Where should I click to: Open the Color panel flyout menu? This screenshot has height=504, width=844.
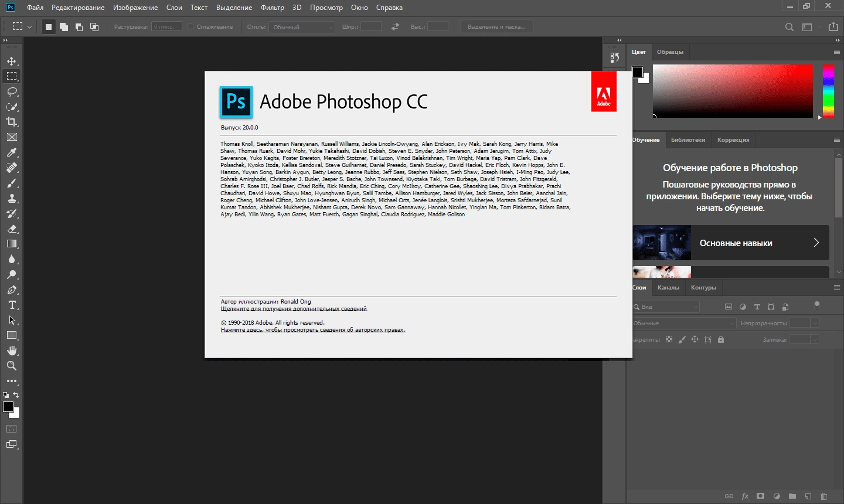tap(837, 52)
